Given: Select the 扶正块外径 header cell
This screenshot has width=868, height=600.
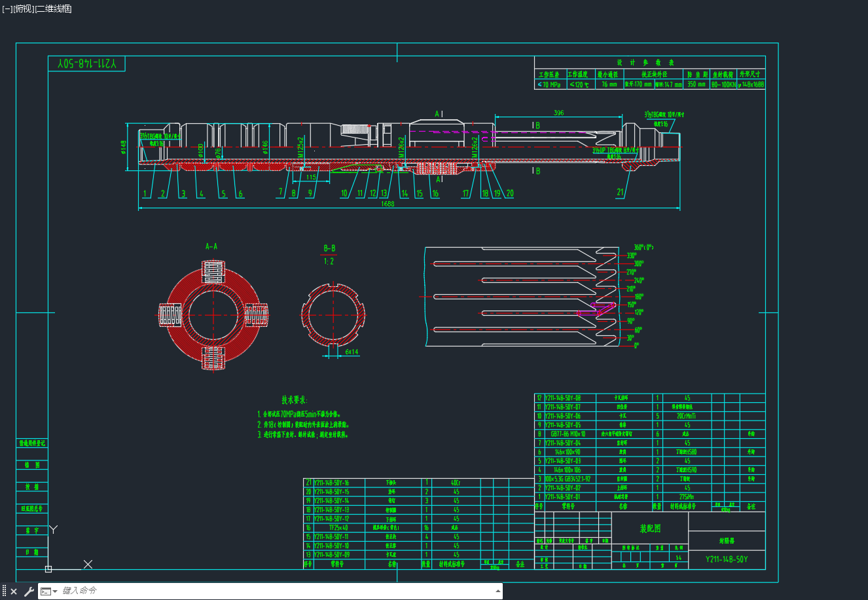Looking at the screenshot, I should [x=653, y=75].
